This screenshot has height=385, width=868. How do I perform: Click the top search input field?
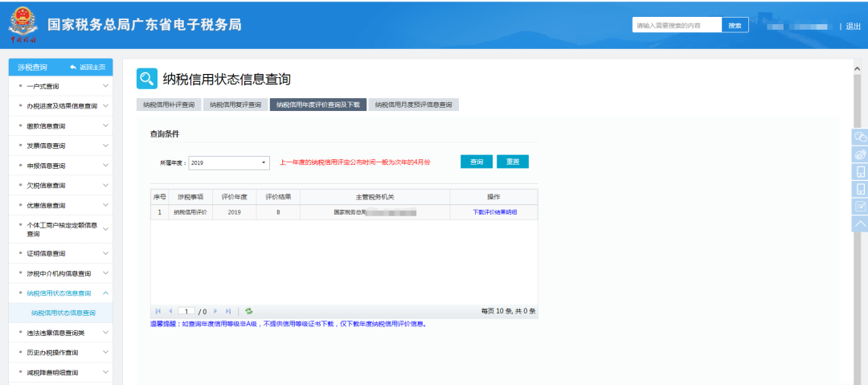pos(677,26)
